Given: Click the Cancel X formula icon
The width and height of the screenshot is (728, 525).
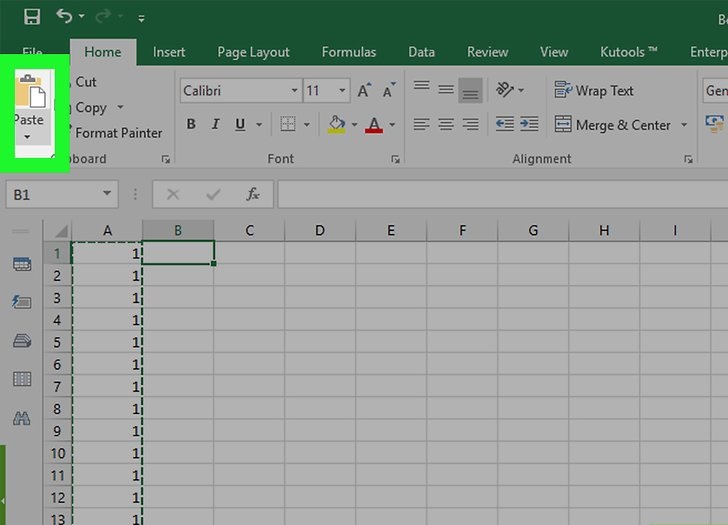Looking at the screenshot, I should click(173, 194).
